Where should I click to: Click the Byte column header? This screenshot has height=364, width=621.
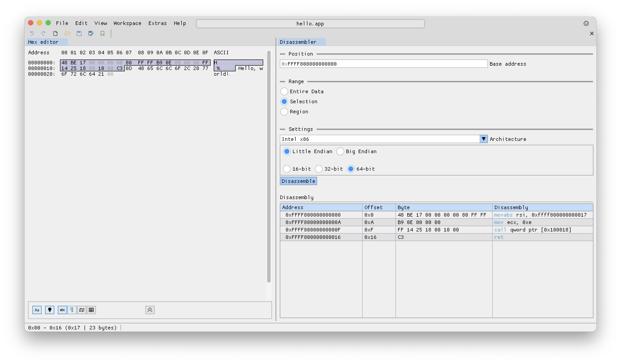pos(444,207)
